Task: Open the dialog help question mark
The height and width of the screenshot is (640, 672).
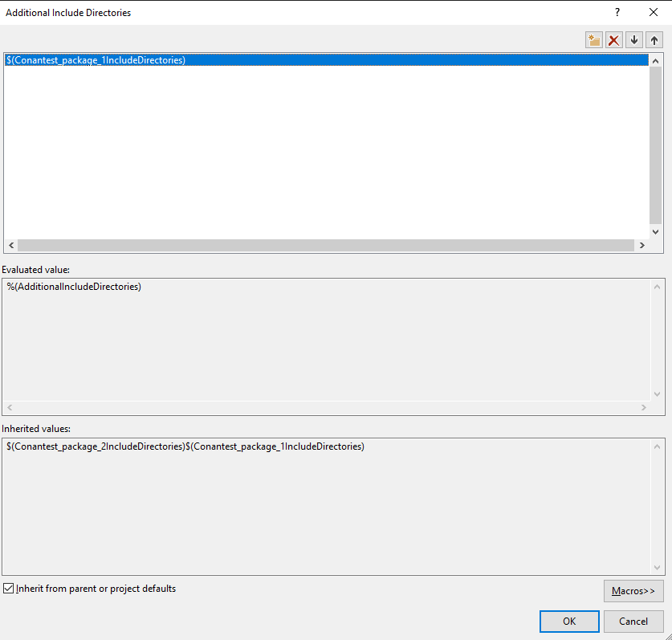Action: click(617, 12)
